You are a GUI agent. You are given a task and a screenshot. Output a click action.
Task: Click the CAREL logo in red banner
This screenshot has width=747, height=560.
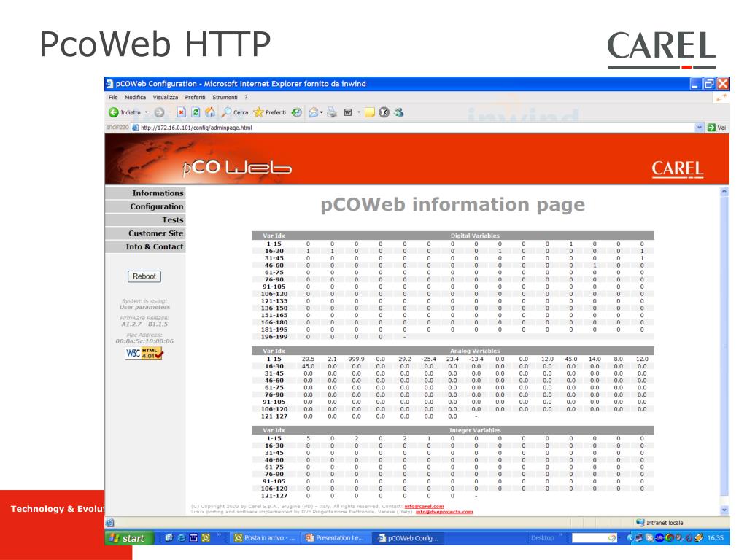point(677,169)
